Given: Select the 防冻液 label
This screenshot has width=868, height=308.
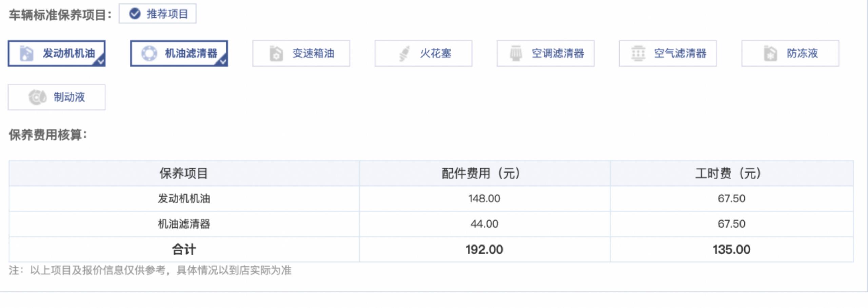Looking at the screenshot, I should pyautogui.click(x=802, y=53).
